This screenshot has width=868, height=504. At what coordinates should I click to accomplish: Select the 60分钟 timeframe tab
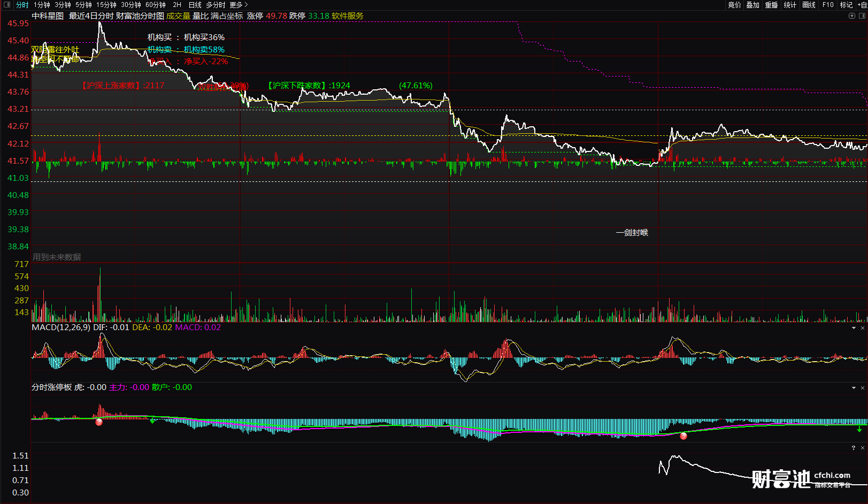coord(156,5)
